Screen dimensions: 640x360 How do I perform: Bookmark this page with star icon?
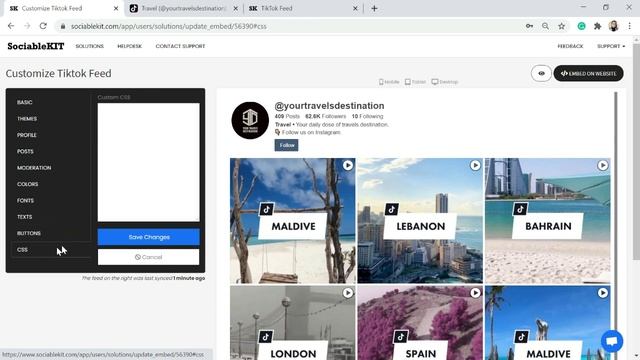(x=562, y=26)
